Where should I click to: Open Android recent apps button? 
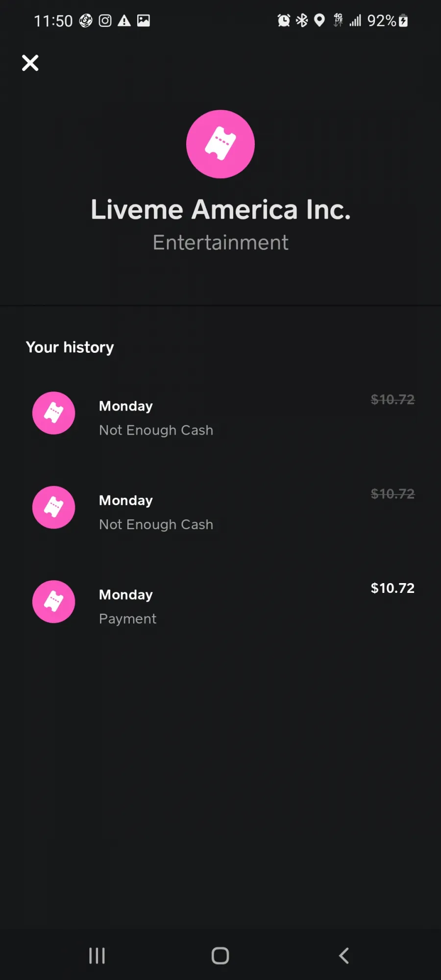[x=97, y=955]
